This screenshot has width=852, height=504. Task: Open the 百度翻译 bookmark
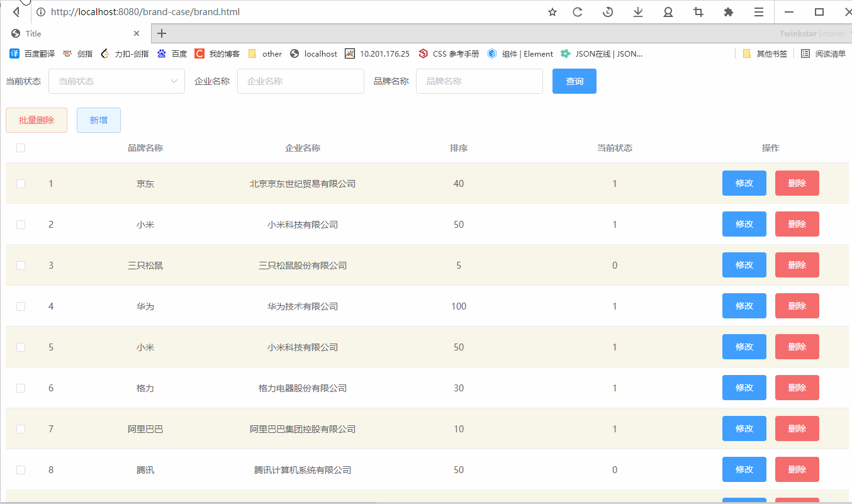(x=33, y=54)
